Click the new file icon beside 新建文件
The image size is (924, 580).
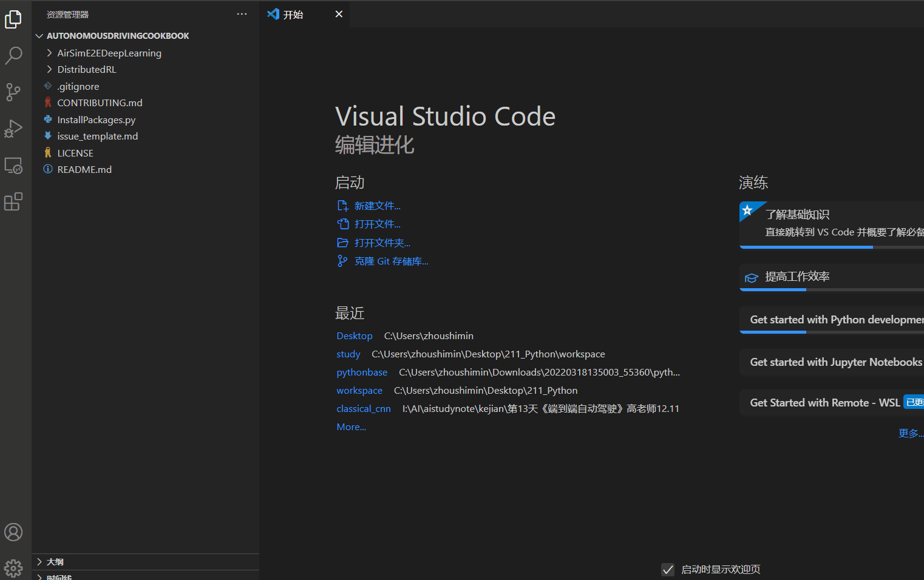coord(342,206)
